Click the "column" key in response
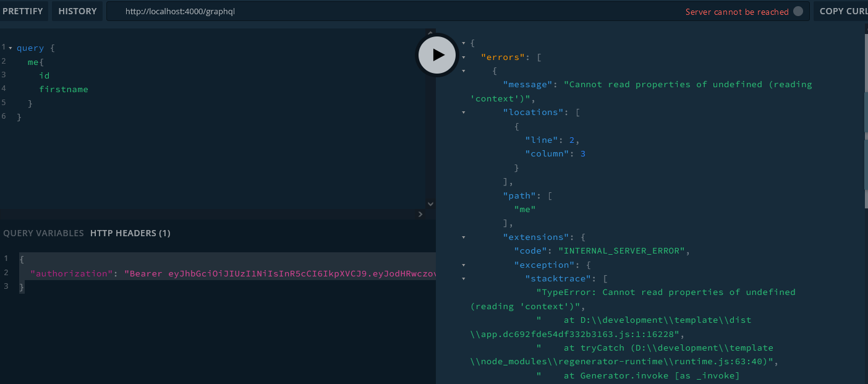 547,153
